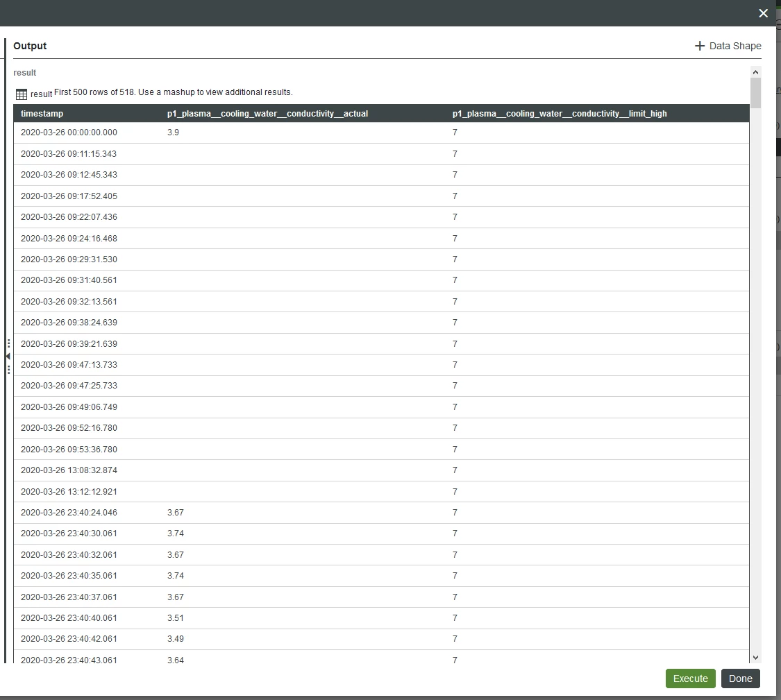This screenshot has width=781, height=700.
Task: Click value 3.74 in the 23:40:30.061 row
Action: point(176,533)
